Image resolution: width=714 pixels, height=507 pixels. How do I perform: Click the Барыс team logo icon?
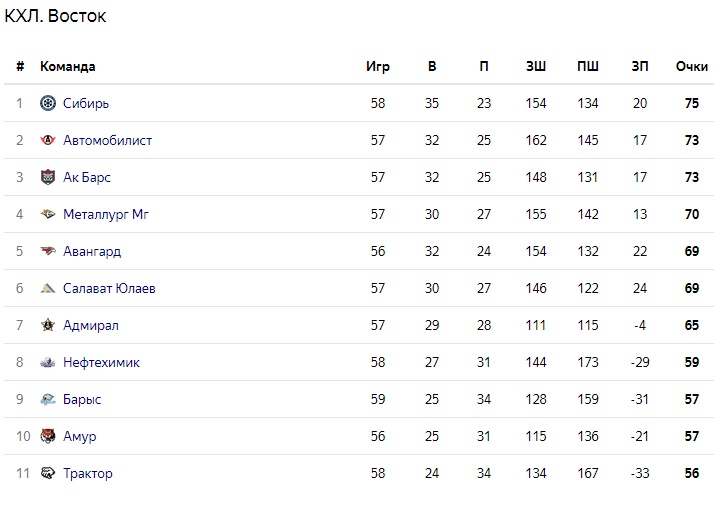48,399
